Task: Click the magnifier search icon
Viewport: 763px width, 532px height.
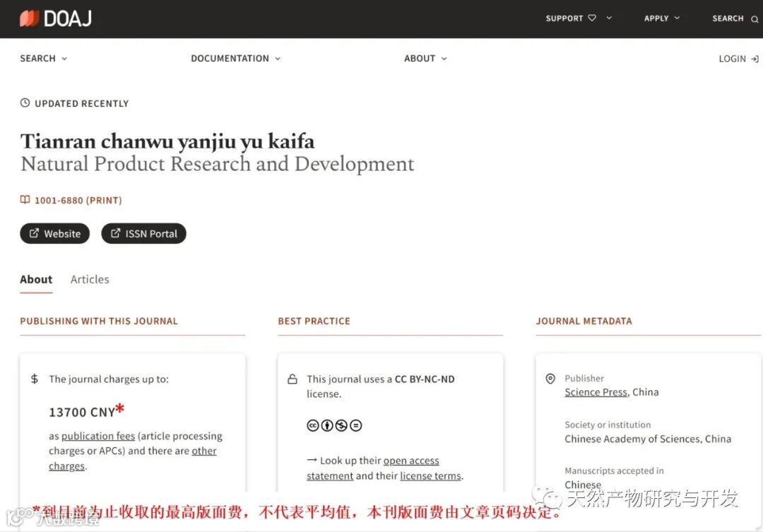Action: coord(755,19)
